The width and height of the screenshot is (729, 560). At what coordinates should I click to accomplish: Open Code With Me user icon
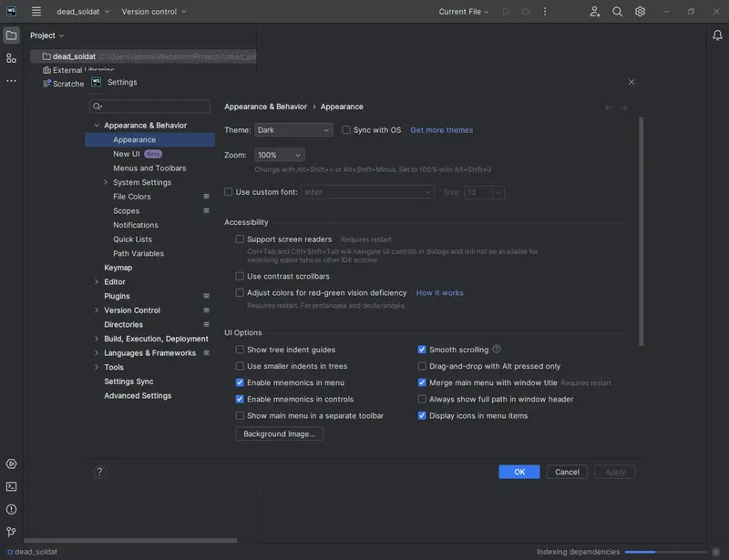tap(595, 12)
